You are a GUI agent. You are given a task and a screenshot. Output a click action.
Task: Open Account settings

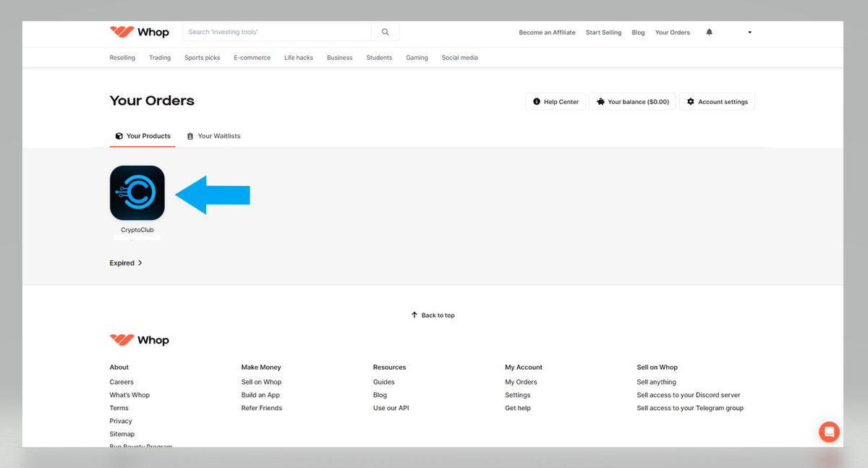point(717,102)
